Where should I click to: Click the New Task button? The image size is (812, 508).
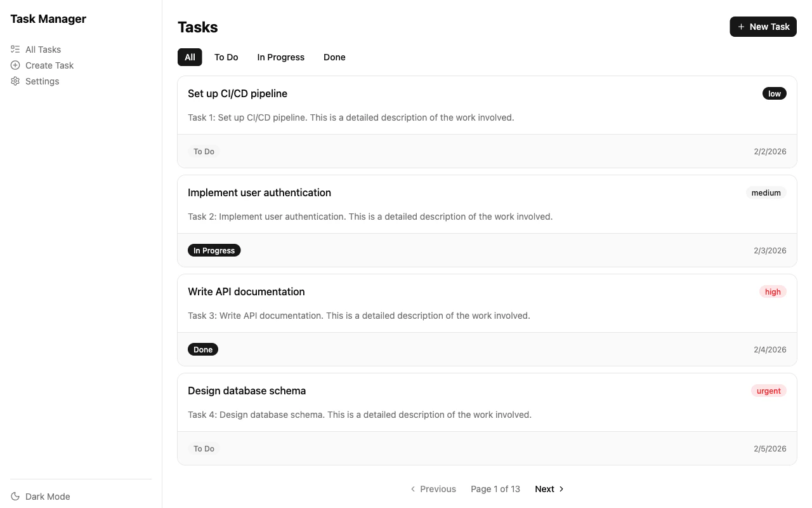click(763, 27)
